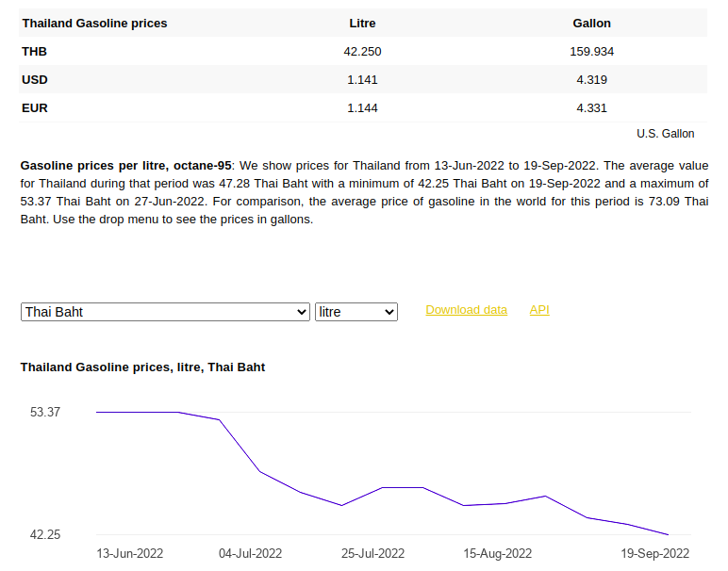The height and width of the screenshot is (571, 728).
Task: Click the chart title text
Action: pyautogui.click(x=142, y=367)
